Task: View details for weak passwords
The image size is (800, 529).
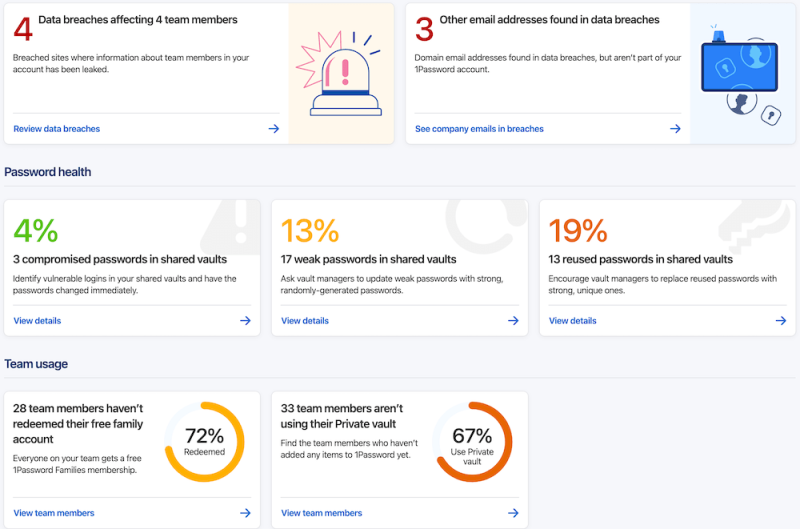Action: 305,320
